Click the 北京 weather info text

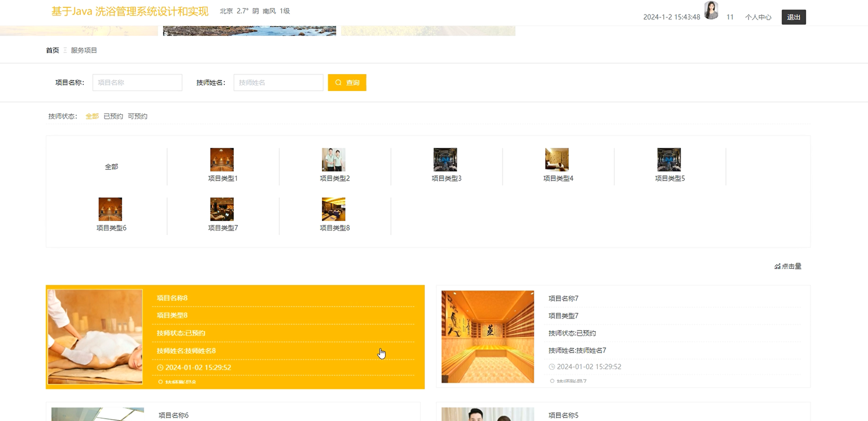pos(255,11)
